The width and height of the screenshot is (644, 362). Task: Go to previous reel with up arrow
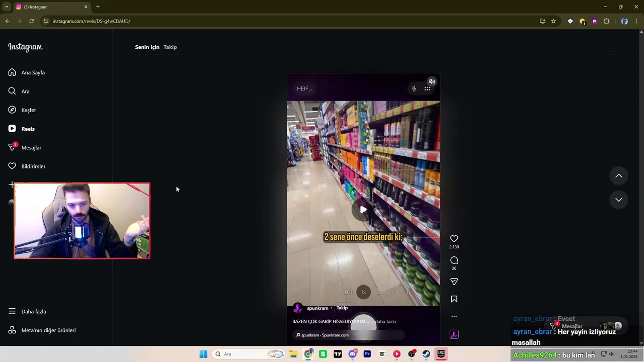[619, 176]
